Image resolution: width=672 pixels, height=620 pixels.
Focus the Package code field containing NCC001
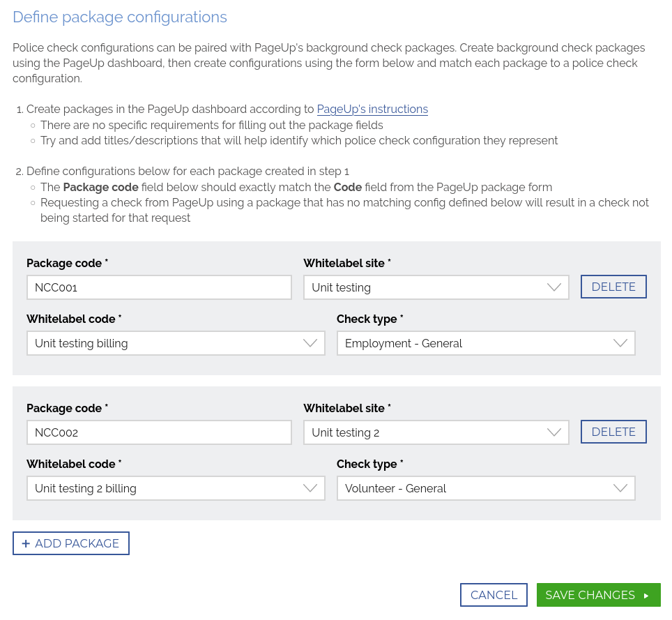click(x=159, y=287)
